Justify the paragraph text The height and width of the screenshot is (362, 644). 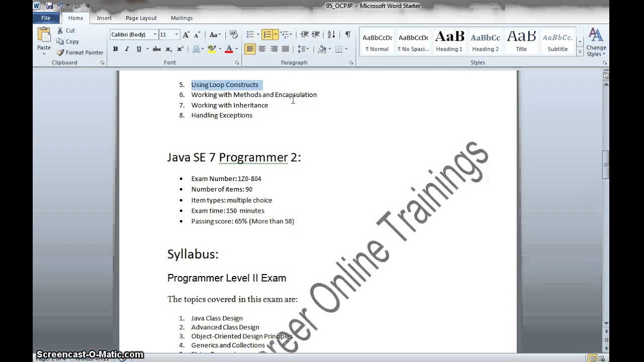[x=285, y=49]
